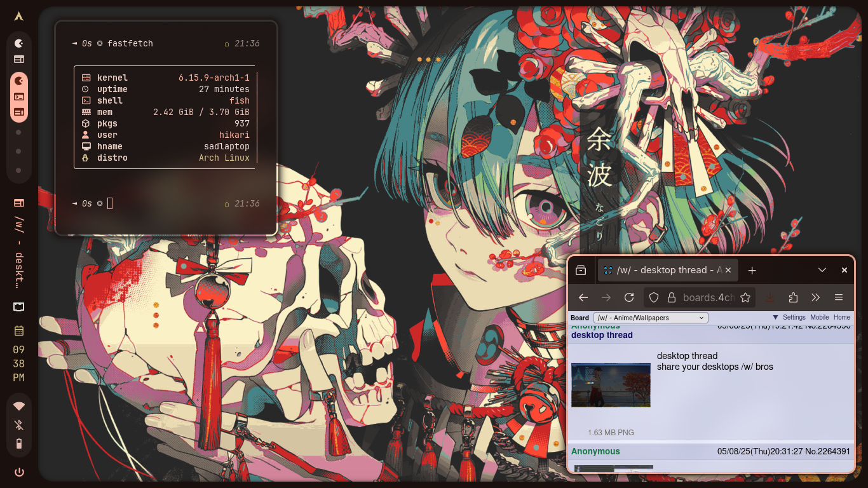This screenshot has height=488, width=868.
Task: View site security via padlock icon
Action: click(x=670, y=297)
